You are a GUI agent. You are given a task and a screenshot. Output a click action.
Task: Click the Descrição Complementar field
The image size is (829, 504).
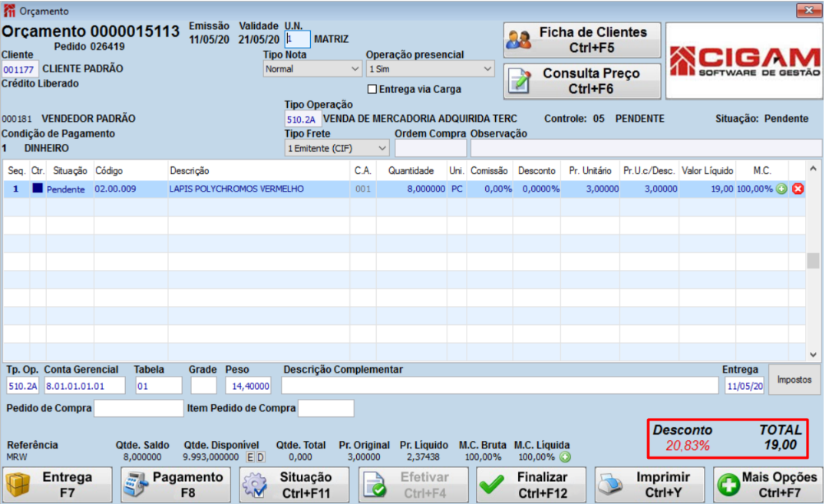coord(500,386)
